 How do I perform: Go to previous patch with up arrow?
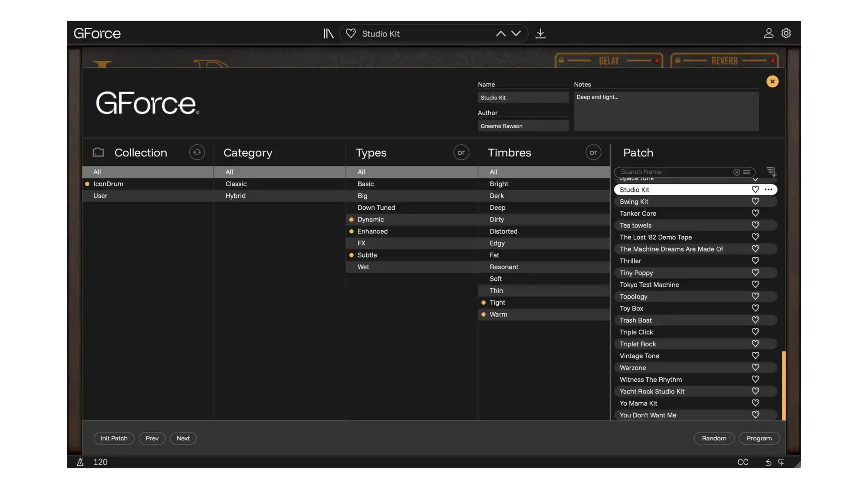pos(500,33)
